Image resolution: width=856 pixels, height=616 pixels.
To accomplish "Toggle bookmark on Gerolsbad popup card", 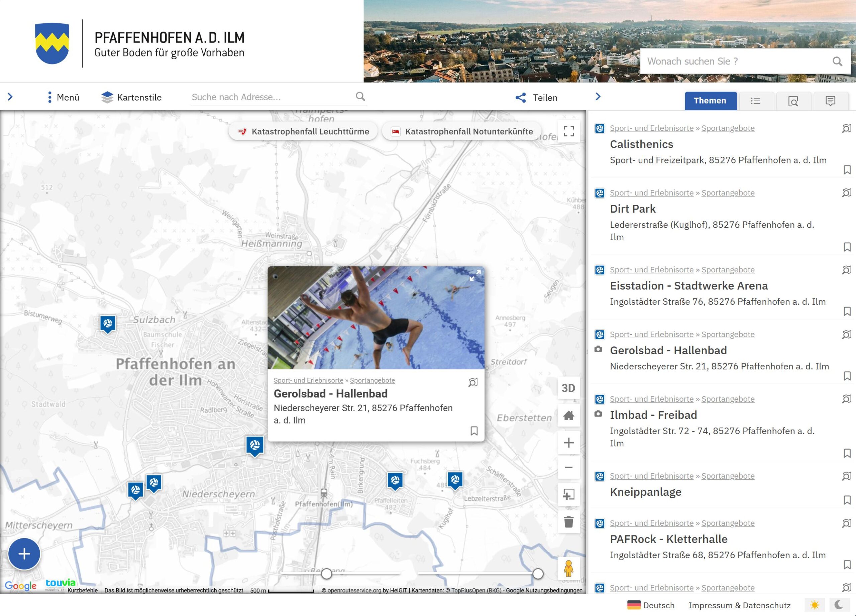I will [474, 431].
